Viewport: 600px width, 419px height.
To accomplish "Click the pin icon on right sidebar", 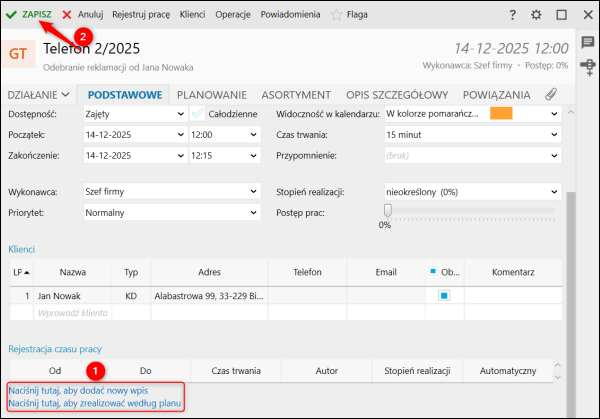I will pyautogui.click(x=588, y=70).
